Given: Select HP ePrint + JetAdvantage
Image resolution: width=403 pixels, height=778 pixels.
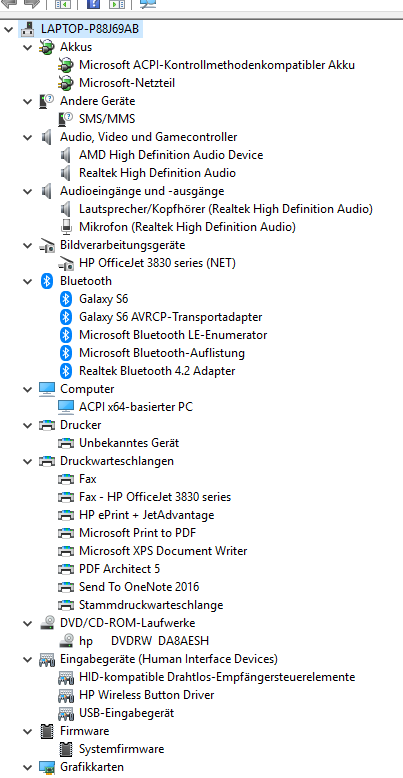Looking at the screenshot, I should 146,515.
